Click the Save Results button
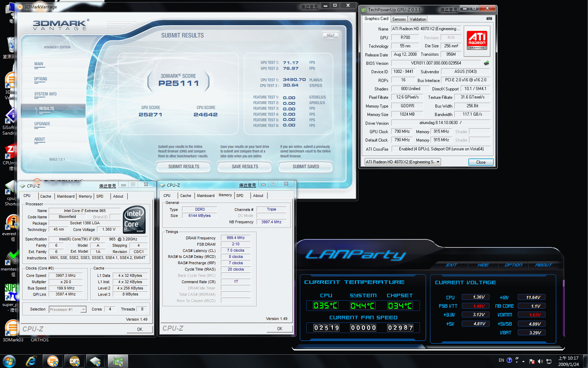Image resolution: width=588 pixels, height=368 pixels. tap(245, 167)
